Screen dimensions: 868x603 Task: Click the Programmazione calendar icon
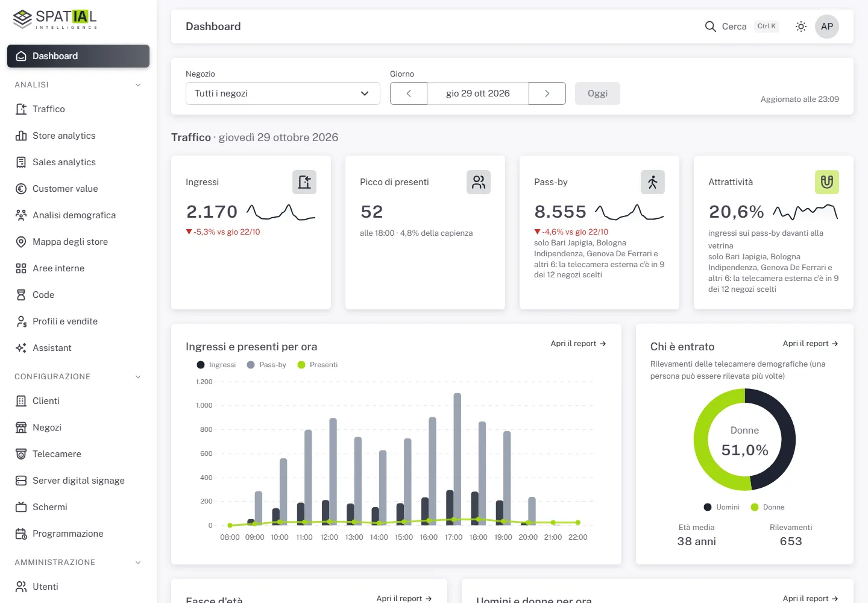21,534
